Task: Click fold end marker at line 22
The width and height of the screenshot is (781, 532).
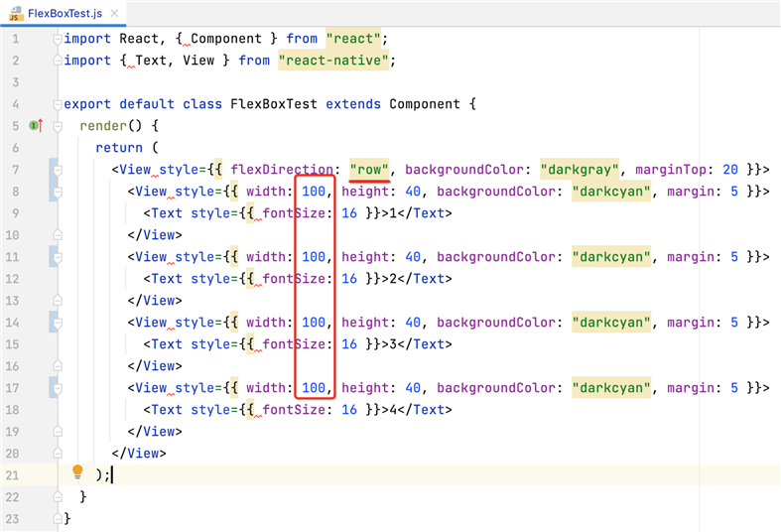Action: [x=58, y=497]
